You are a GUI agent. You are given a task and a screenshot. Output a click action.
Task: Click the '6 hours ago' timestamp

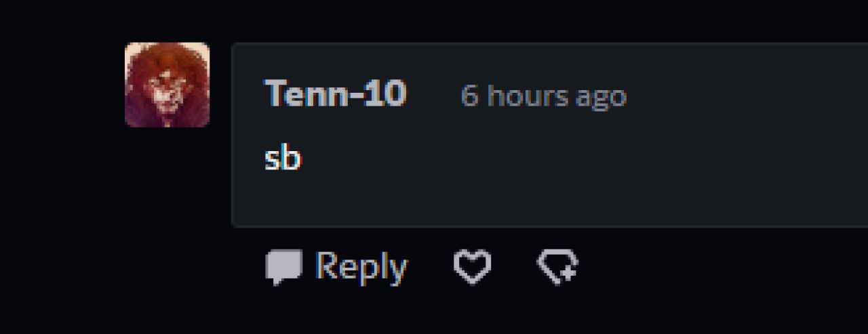pos(543,96)
